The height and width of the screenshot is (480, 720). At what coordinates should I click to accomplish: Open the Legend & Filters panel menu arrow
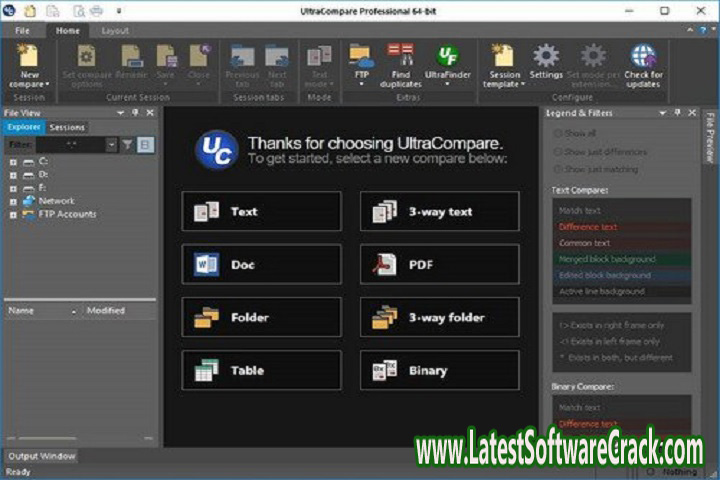[663, 113]
